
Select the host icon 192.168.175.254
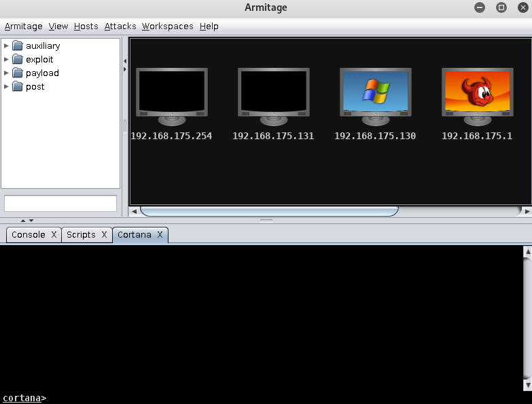(x=172, y=96)
